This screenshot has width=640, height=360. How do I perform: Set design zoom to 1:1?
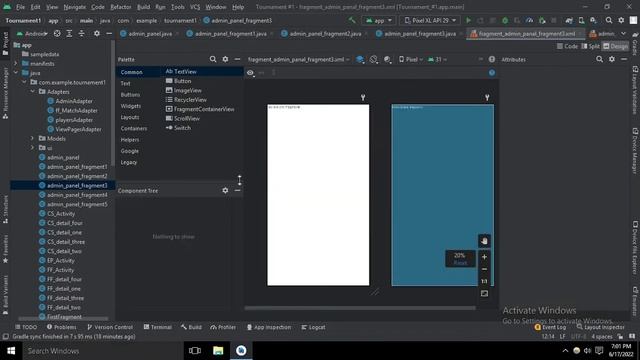[484, 282]
